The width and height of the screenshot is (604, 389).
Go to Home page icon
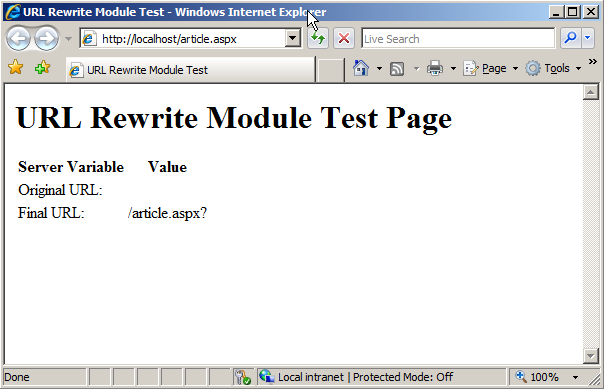(x=361, y=69)
